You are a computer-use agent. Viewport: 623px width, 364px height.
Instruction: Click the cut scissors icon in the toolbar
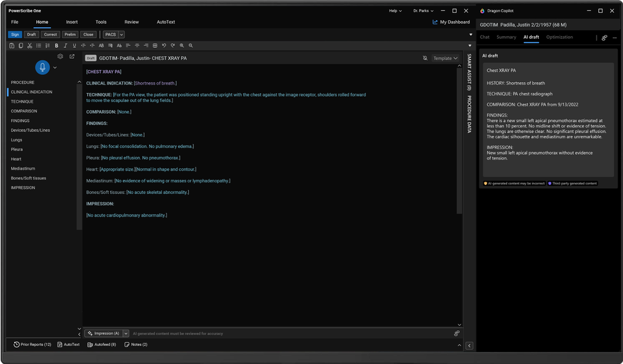[x=30, y=46]
